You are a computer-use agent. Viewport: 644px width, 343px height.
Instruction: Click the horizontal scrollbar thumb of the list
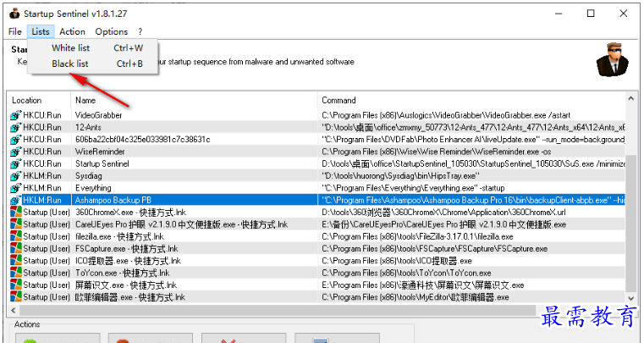point(278,310)
